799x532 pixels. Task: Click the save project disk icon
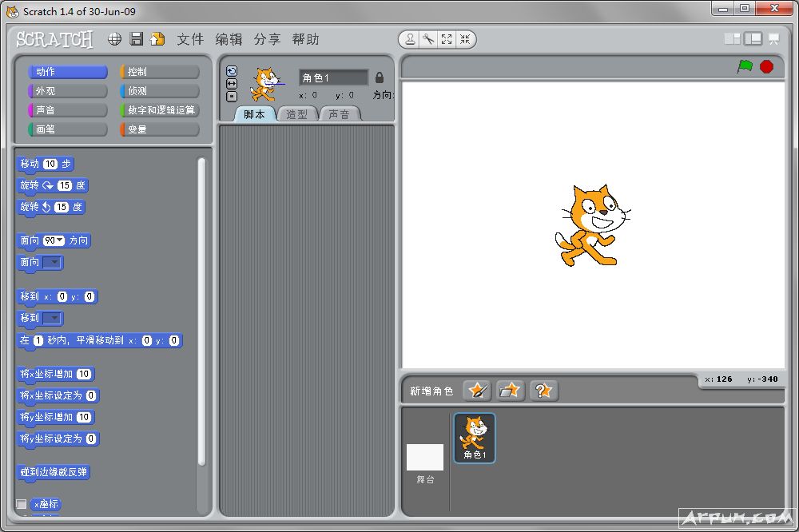(136, 38)
